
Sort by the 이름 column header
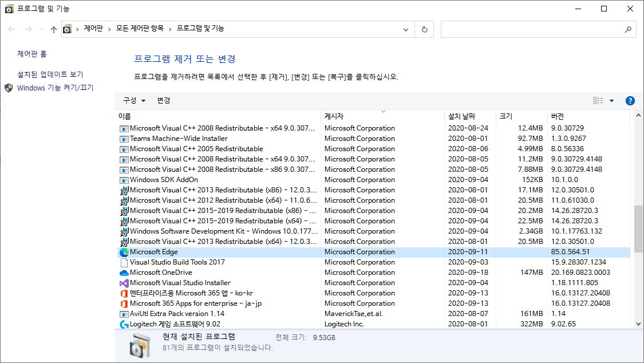coord(218,116)
